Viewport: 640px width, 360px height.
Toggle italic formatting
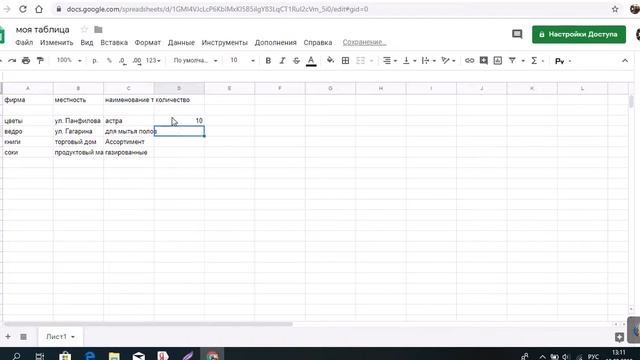click(x=282, y=60)
